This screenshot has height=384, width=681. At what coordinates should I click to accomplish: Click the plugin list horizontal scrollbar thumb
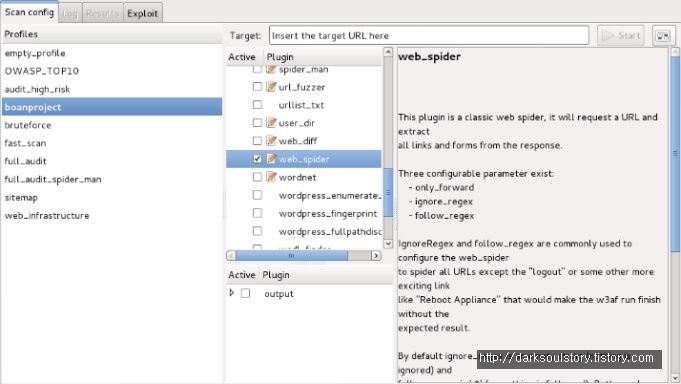(x=291, y=255)
